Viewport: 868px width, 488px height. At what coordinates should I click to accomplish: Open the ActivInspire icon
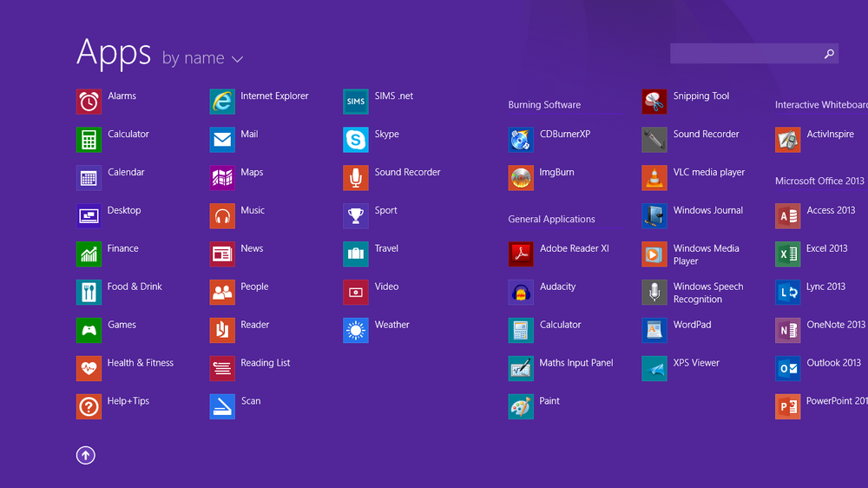(788, 140)
